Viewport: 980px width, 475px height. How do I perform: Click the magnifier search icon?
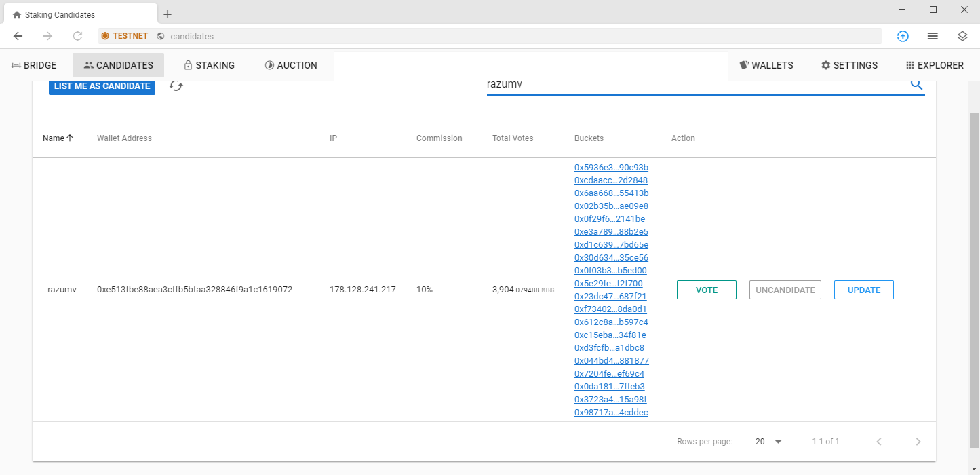pyautogui.click(x=916, y=84)
